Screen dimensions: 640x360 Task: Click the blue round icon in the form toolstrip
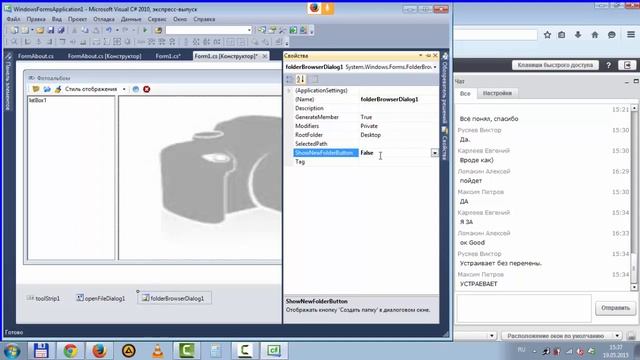pos(136,89)
